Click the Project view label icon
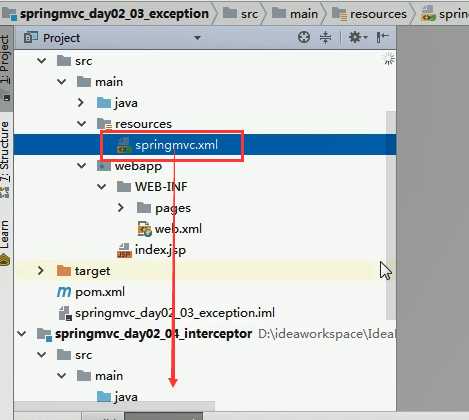 [x=31, y=38]
